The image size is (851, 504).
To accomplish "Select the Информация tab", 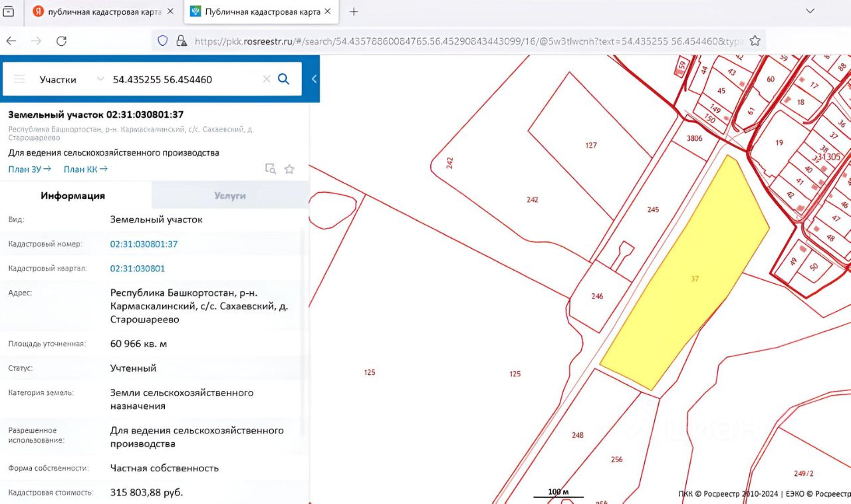I will point(73,195).
